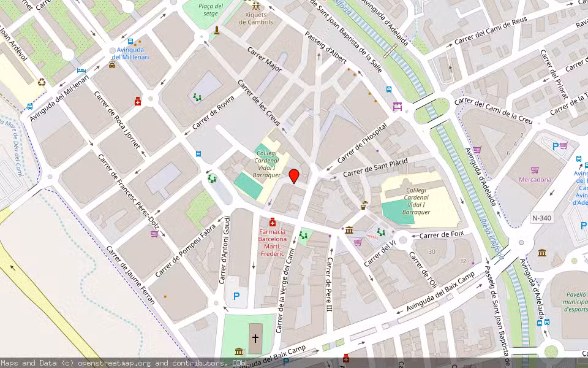Select the playground icon beside Carrer de Rovira

[197, 98]
